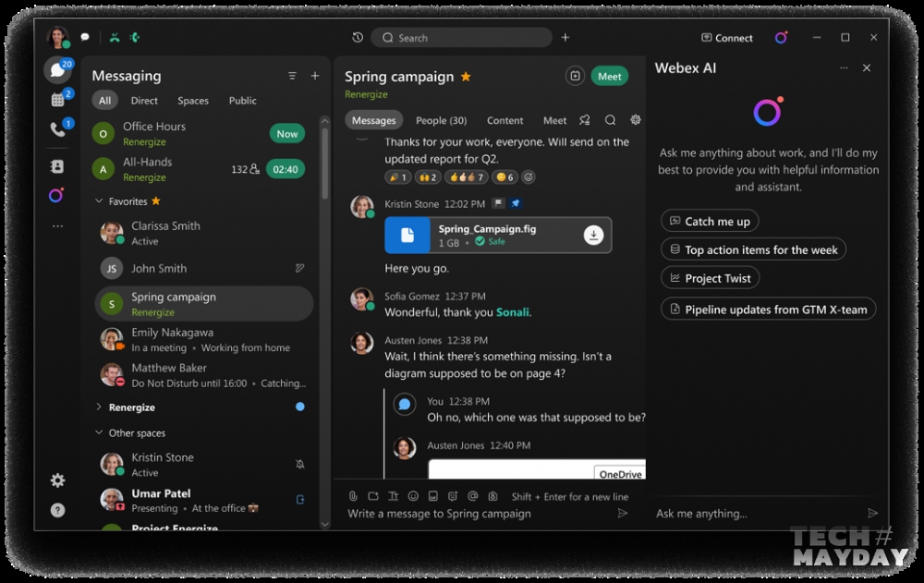Collapse the Other spaces section
Viewport: 924px width, 583px height.
coord(99,432)
